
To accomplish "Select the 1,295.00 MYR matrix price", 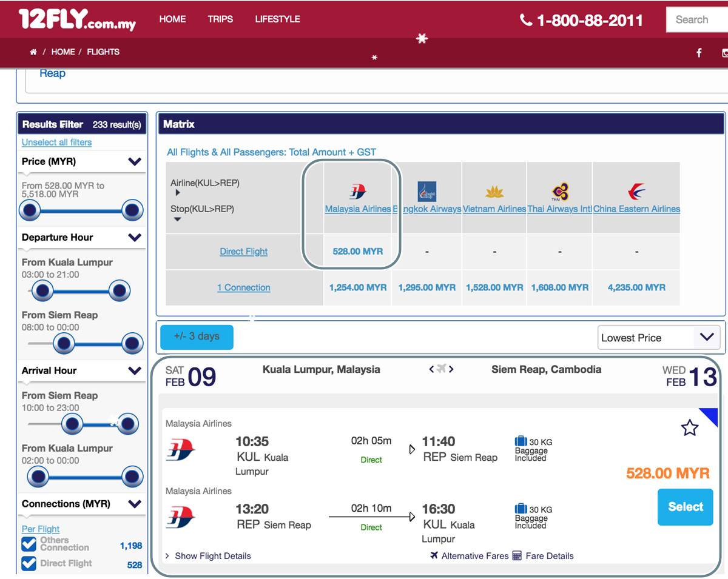I will click(427, 288).
